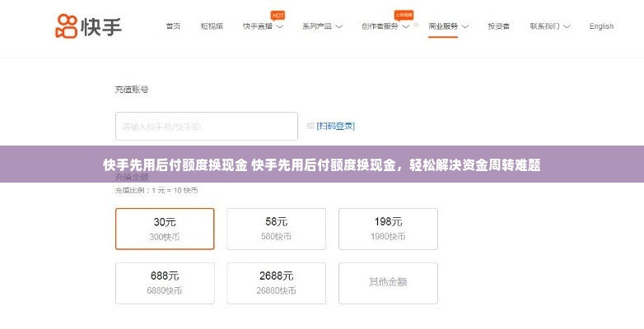The image size is (644, 329).
Task: Open the 系列产品 menu
Action: (x=317, y=26)
